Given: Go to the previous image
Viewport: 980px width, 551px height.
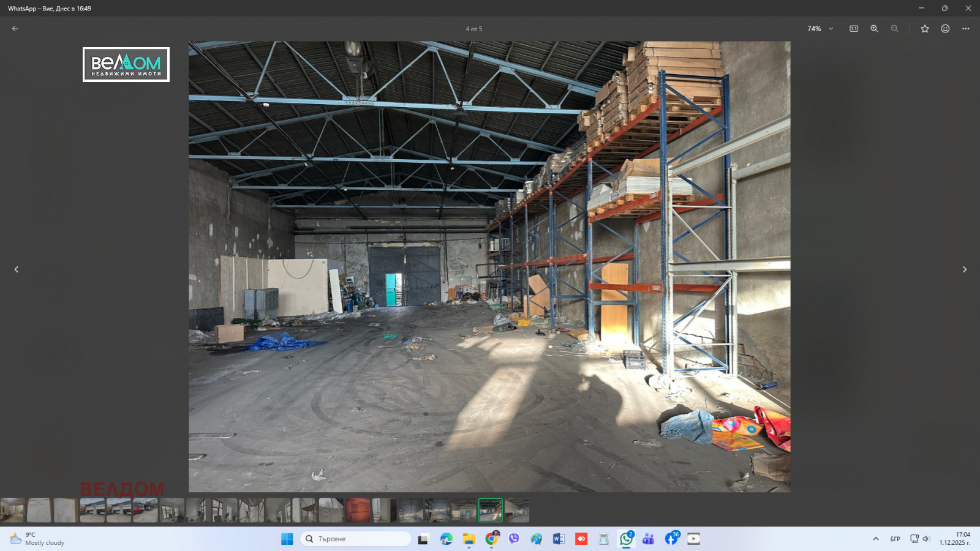Looking at the screenshot, I should pyautogui.click(x=17, y=269).
